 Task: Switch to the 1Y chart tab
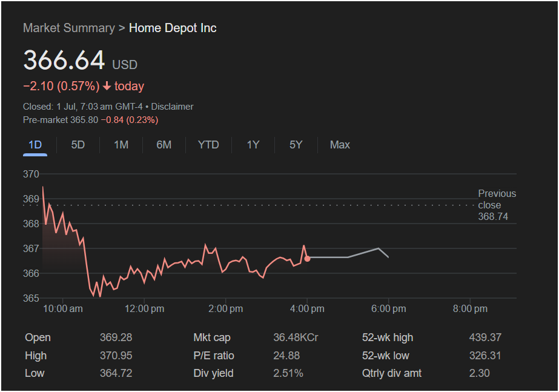point(253,145)
